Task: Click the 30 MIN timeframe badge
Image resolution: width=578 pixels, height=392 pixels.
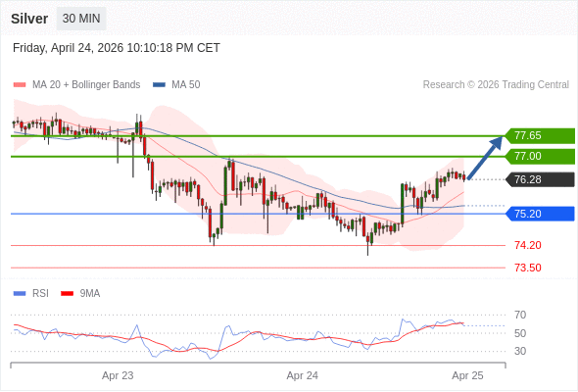Action: tap(81, 19)
